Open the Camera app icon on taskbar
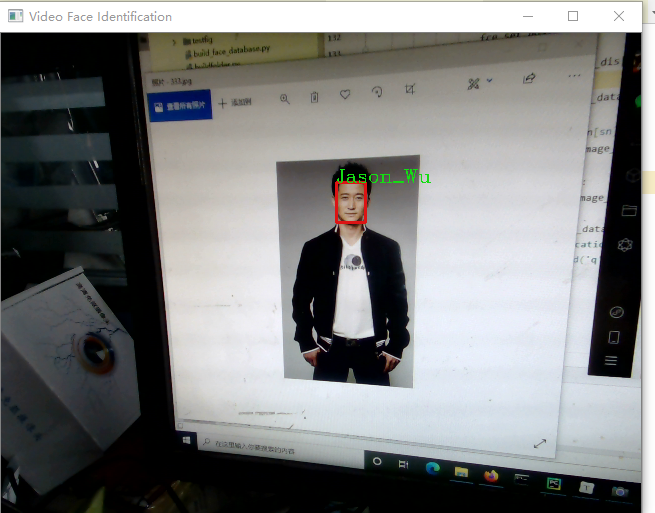This screenshot has height=513, width=655. pyautogui.click(x=620, y=492)
